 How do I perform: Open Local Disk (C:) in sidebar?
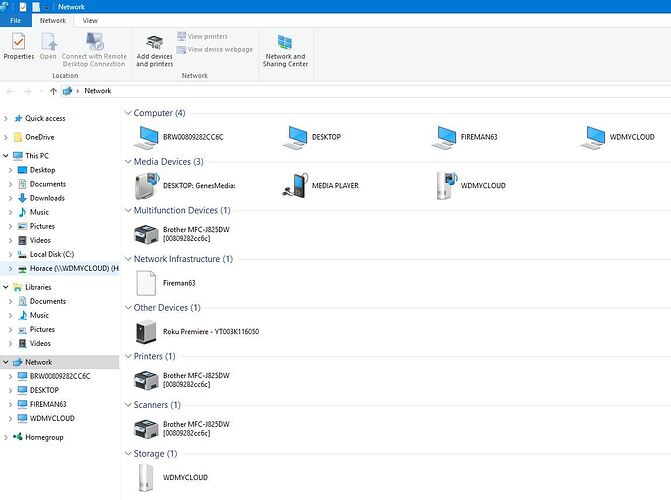[52, 254]
